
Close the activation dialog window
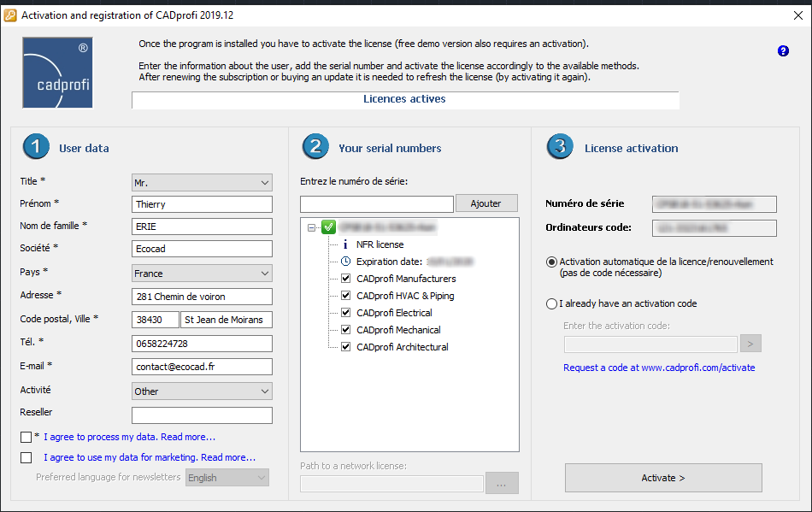coord(798,15)
